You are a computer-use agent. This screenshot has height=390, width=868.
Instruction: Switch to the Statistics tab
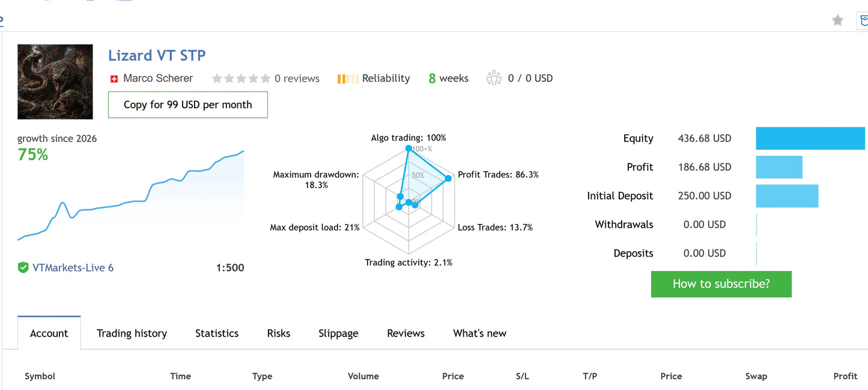217,334
